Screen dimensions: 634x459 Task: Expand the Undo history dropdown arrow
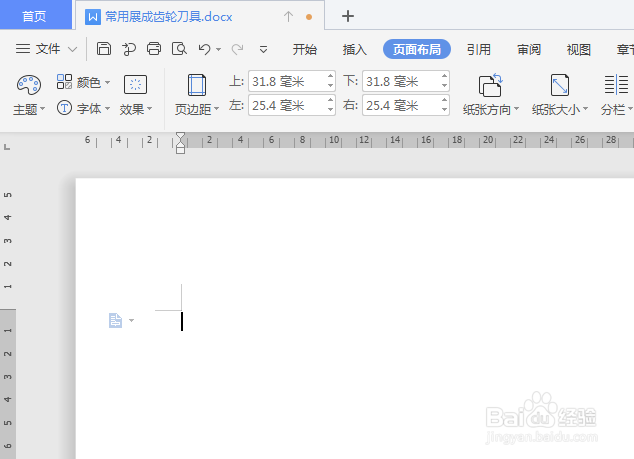218,50
